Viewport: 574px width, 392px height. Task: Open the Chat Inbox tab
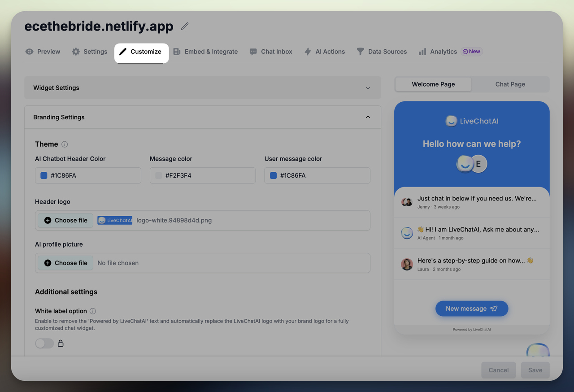click(271, 52)
